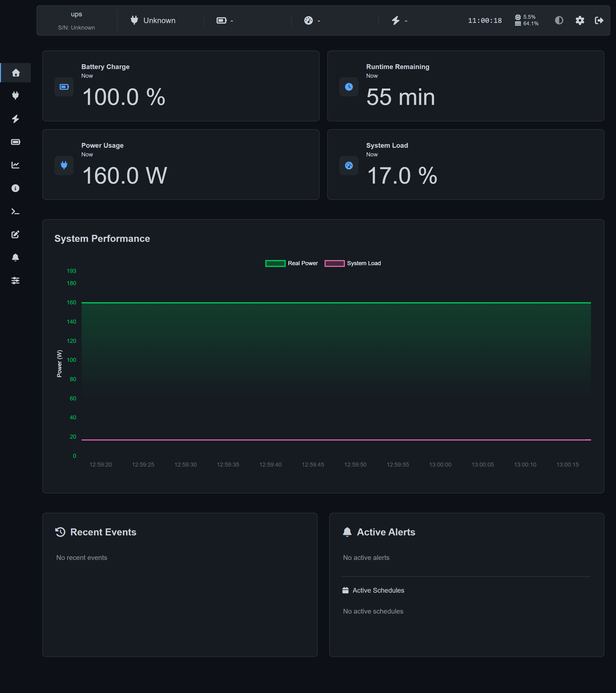Open the command terminal icon in the sidebar
This screenshot has height=693, width=616.
pos(16,211)
